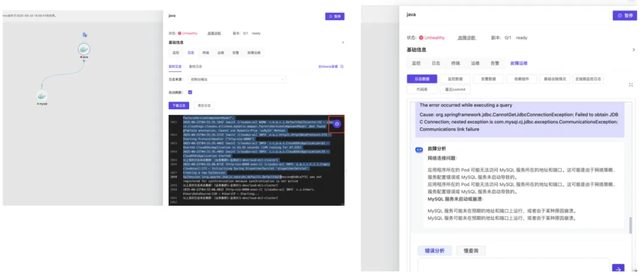Image resolution: width=644 pixels, height=276 pixels.
Task: Click the 故障分析 assistant avatar icon
Action: 419,150
